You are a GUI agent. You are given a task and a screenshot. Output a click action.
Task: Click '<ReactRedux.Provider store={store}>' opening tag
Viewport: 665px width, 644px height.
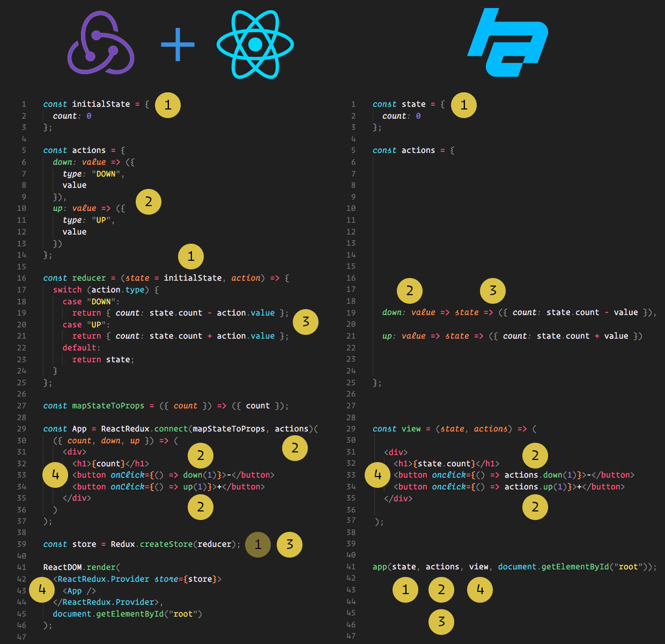pos(137,579)
